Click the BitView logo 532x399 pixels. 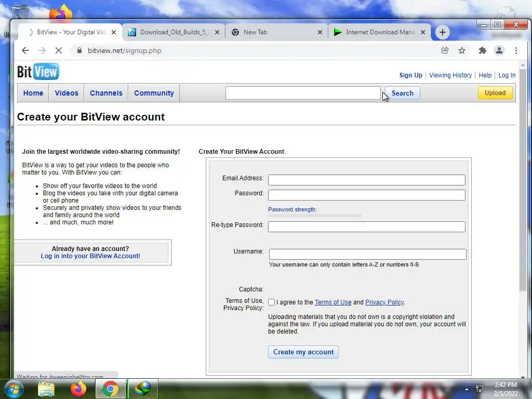click(x=38, y=72)
